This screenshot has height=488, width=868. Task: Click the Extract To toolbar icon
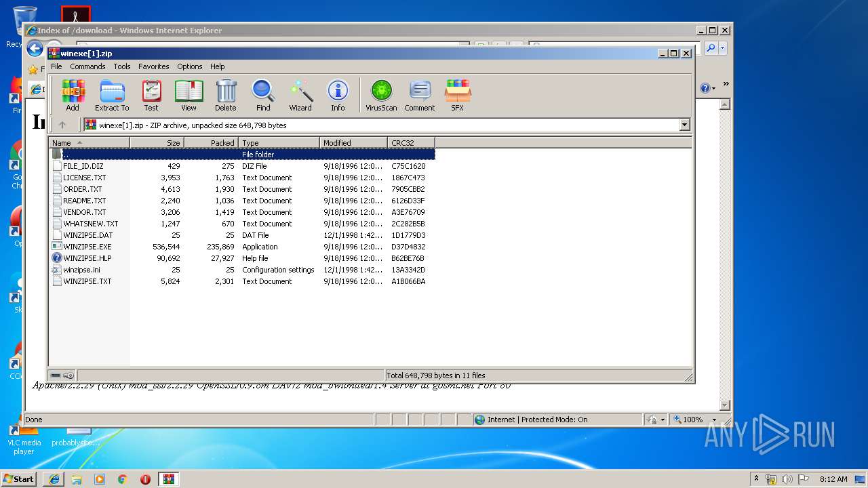pos(112,95)
